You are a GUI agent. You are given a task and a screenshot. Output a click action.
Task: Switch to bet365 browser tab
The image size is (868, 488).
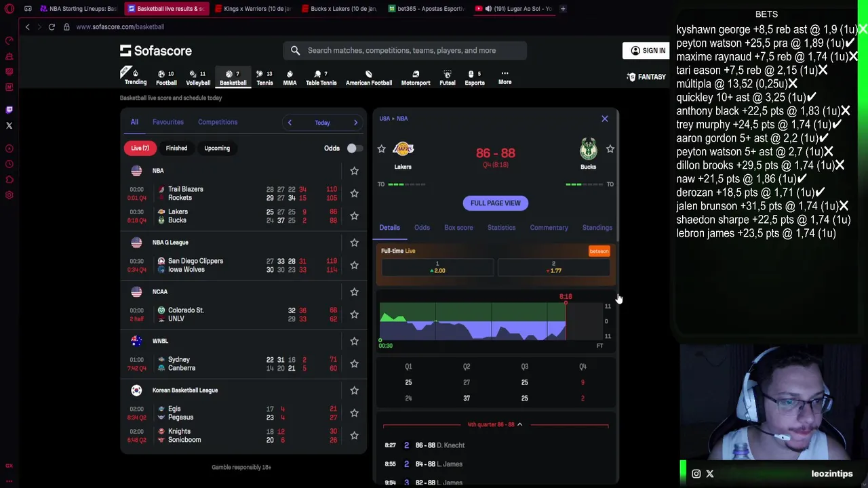coord(425,9)
